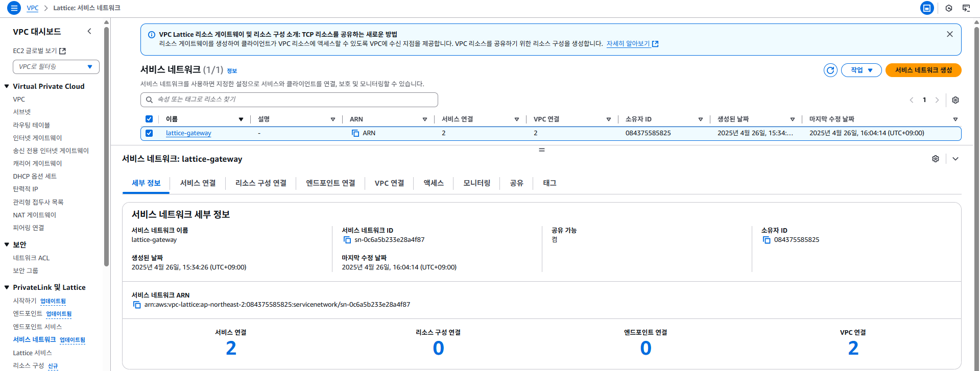This screenshot has width=980, height=371.
Task: Click the sidebar vertical scrollbar
Action: point(106,146)
